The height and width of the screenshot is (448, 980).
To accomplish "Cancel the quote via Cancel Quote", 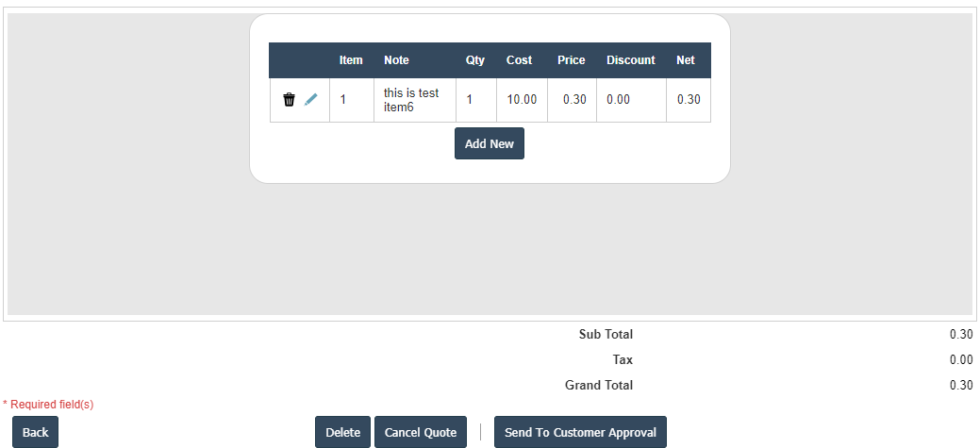I will [x=421, y=432].
